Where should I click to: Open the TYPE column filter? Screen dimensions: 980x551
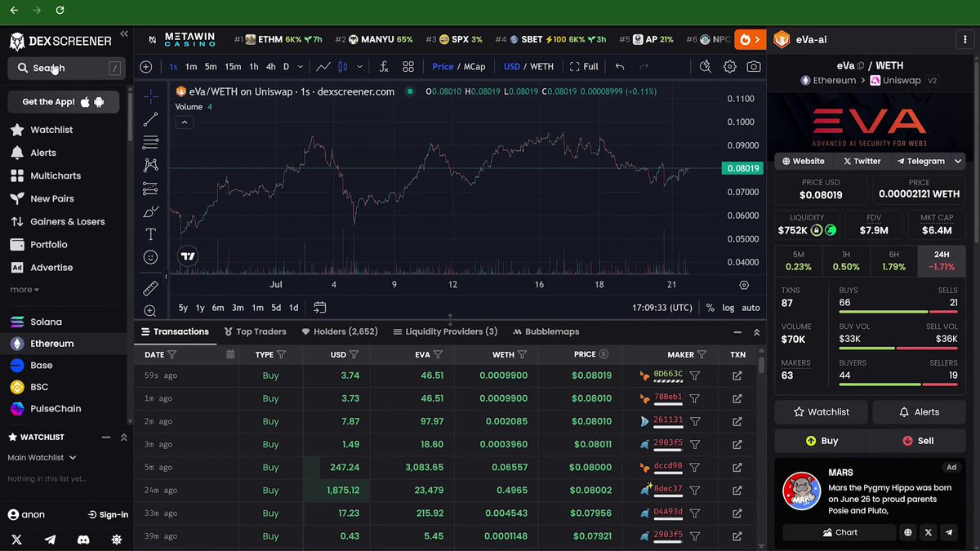pyautogui.click(x=282, y=354)
